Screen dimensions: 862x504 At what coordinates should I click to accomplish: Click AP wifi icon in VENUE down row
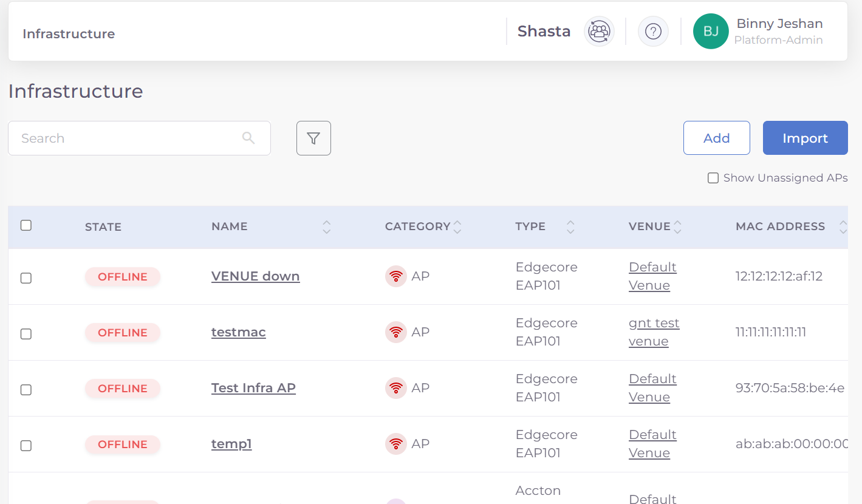click(396, 277)
